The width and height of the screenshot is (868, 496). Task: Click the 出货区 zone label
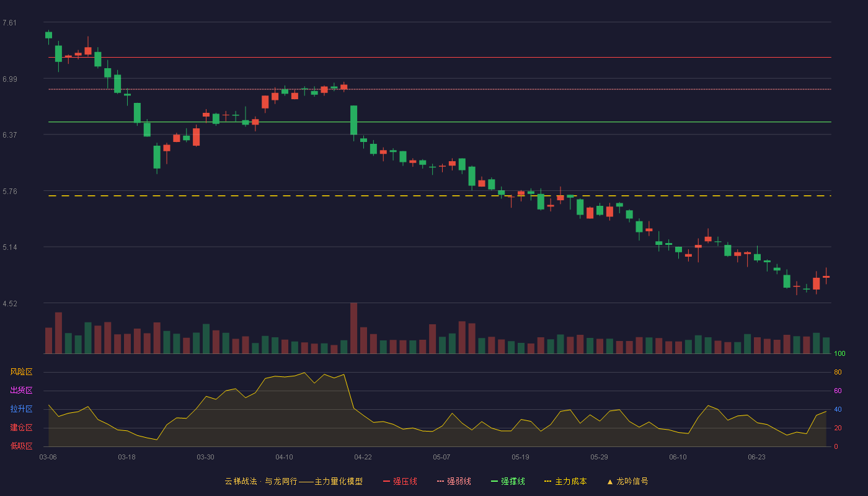[21, 391]
